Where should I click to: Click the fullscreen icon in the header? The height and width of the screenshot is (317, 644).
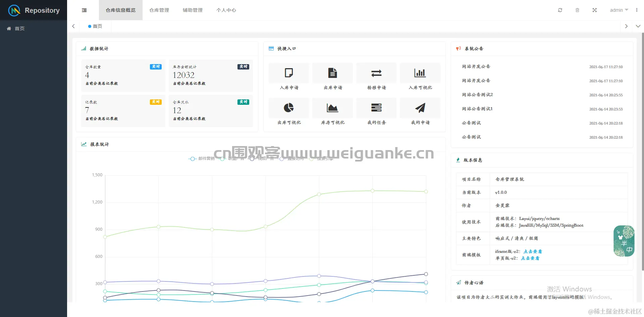(594, 10)
